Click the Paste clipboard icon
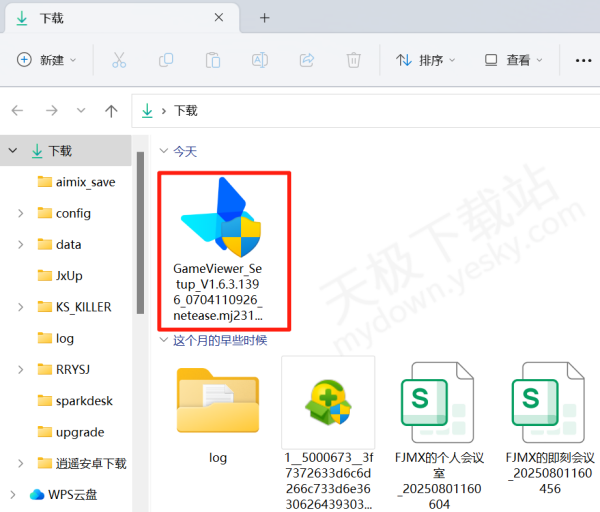The height and width of the screenshot is (512, 600). coord(213,60)
